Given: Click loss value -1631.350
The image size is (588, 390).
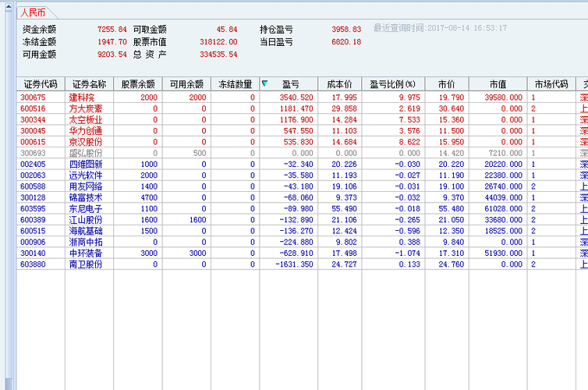Looking at the screenshot, I should [x=294, y=264].
